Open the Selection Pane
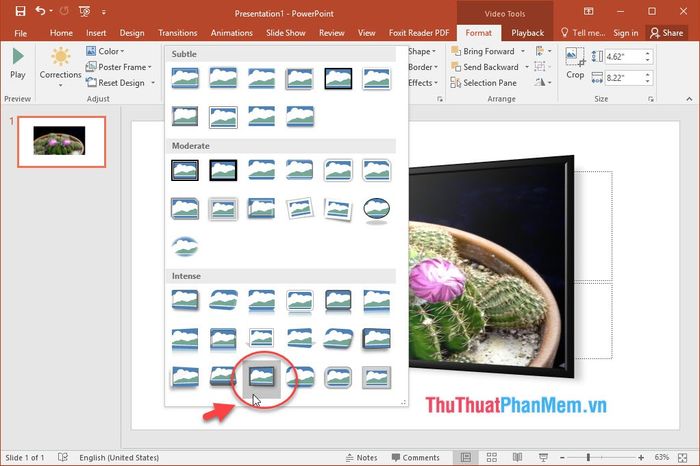Screen dimensions: 700x466 pyautogui.click(x=483, y=83)
